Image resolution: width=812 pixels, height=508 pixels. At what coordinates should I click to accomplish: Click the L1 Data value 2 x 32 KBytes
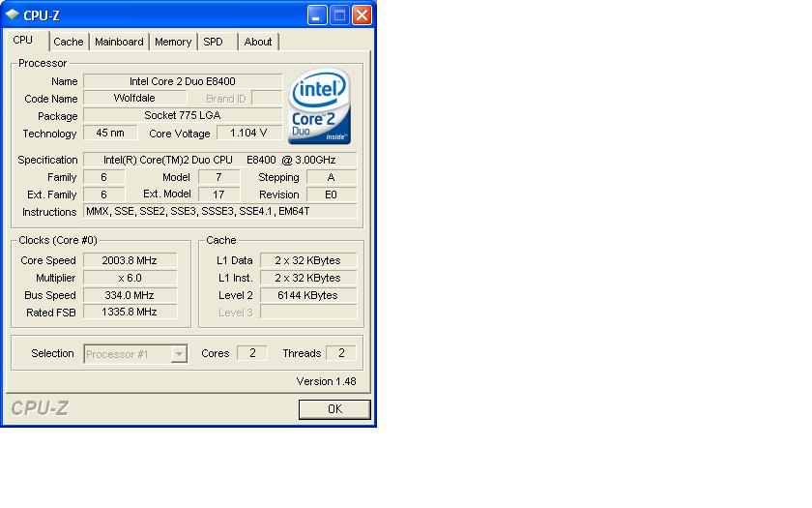308,260
